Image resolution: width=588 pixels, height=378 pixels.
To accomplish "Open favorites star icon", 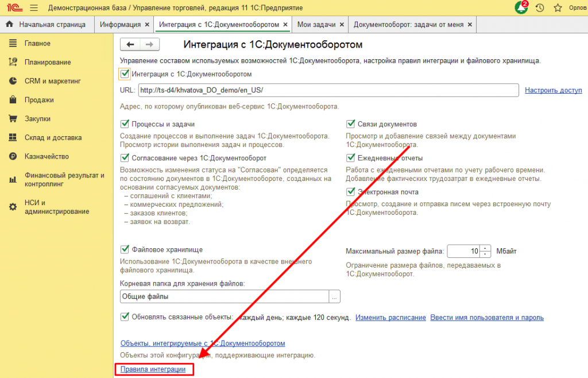I will (558, 7).
